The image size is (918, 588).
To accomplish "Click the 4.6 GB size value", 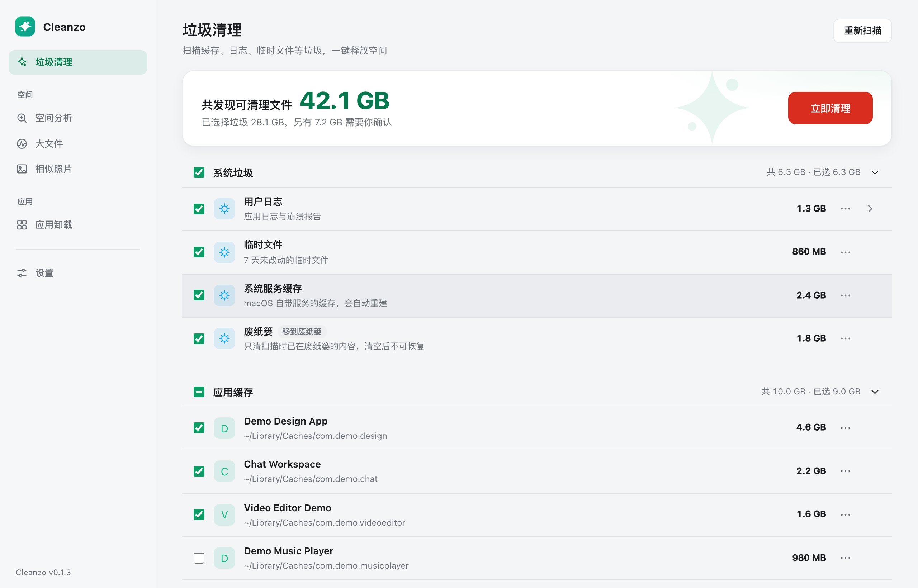I will point(811,427).
